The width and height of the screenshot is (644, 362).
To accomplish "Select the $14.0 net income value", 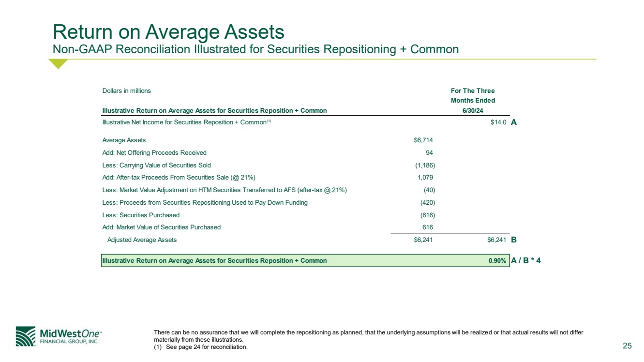I will 498,122.
